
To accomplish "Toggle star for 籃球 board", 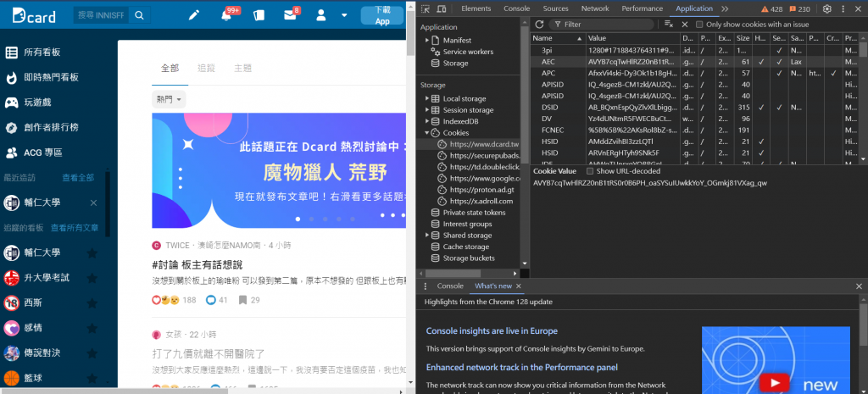I will 92,379.
